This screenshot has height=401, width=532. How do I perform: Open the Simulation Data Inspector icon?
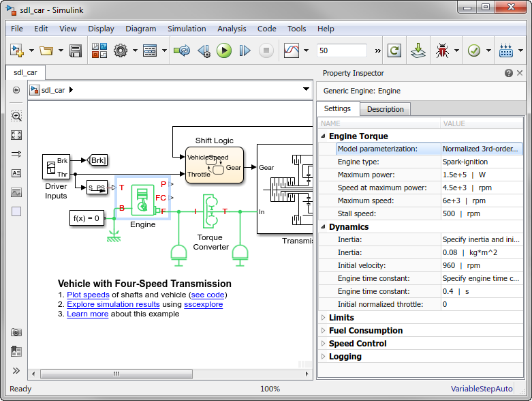tap(292, 50)
